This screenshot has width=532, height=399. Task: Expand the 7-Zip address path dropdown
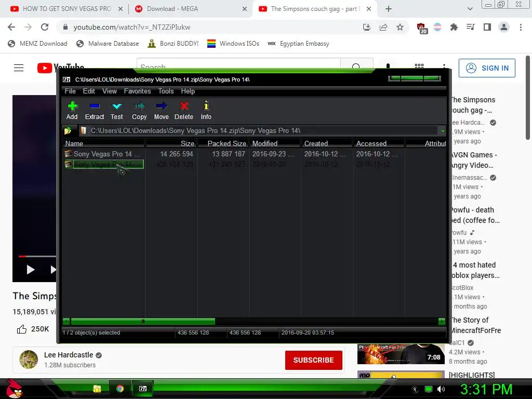click(x=443, y=131)
